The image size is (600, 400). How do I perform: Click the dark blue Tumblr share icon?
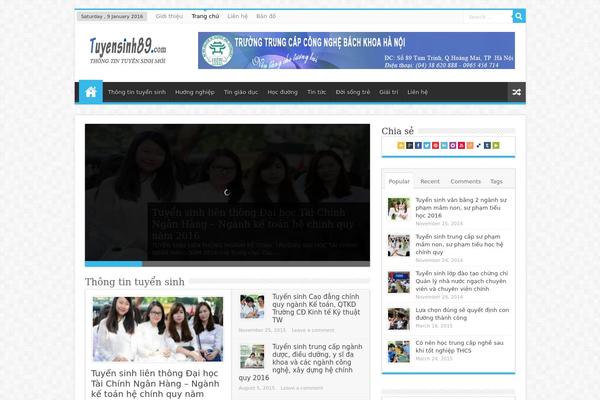[x=487, y=145]
